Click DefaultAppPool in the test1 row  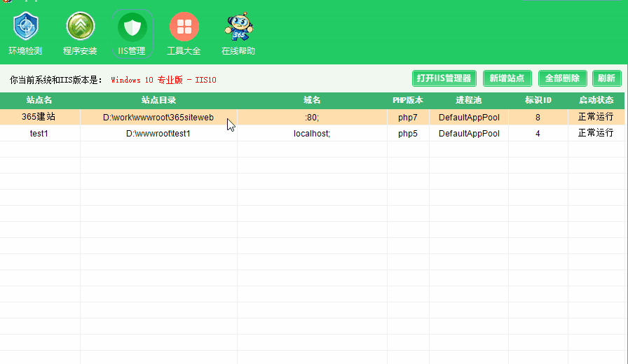[469, 133]
